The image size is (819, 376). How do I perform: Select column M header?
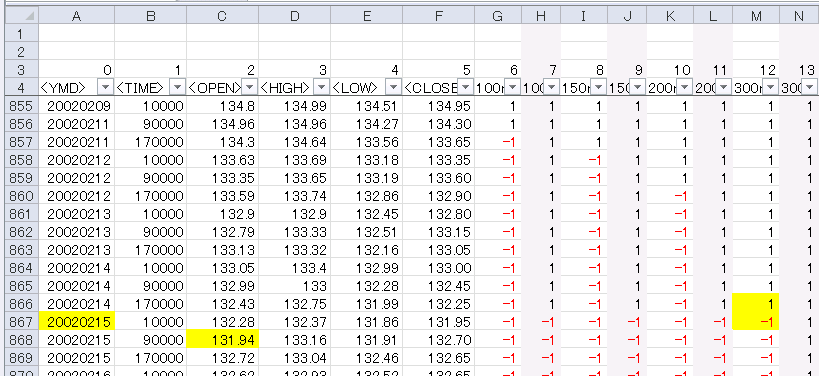click(756, 16)
